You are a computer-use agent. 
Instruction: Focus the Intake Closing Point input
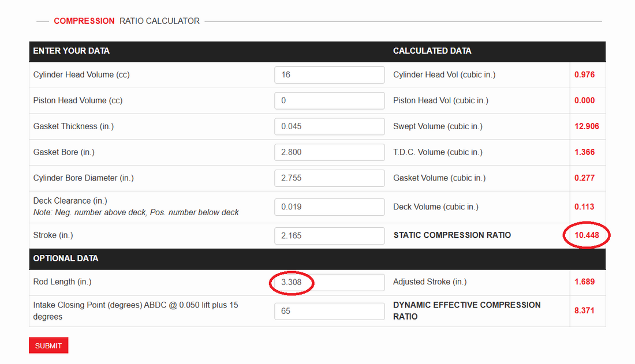(x=329, y=311)
